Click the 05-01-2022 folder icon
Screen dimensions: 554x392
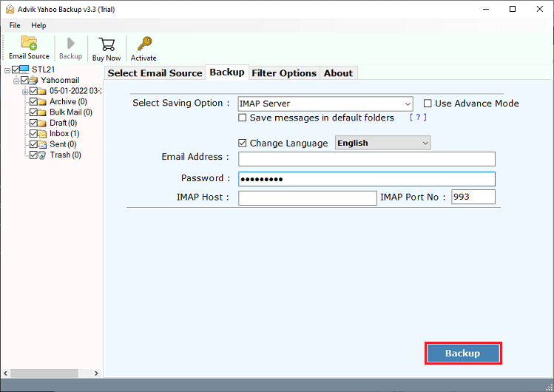[x=42, y=91]
